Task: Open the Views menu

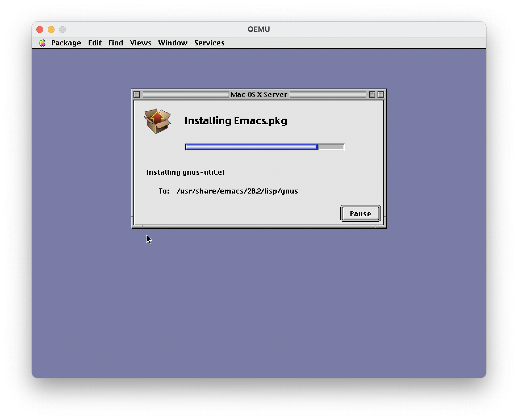Action: tap(140, 43)
